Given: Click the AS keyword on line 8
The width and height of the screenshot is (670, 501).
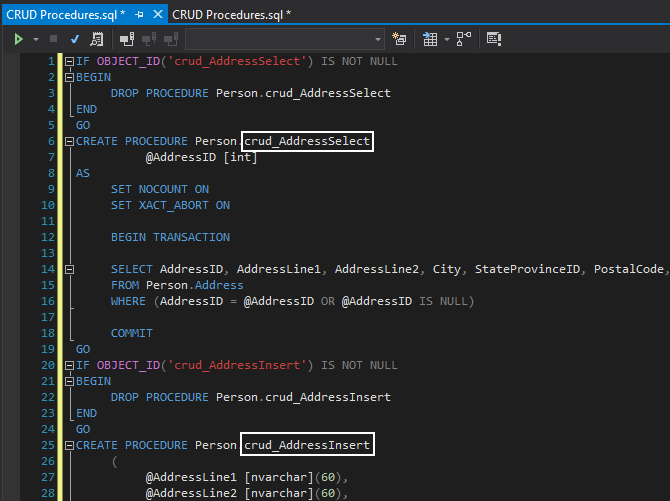Looking at the screenshot, I should tap(83, 174).
